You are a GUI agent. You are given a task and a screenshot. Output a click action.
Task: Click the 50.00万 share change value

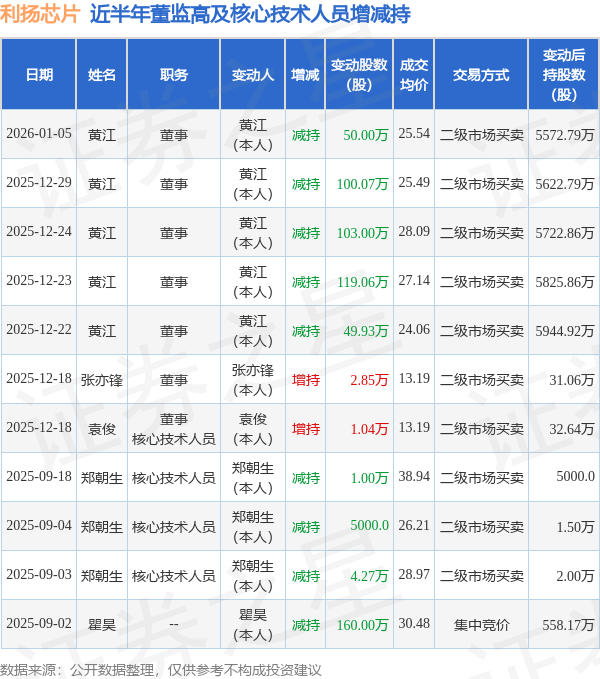pyautogui.click(x=366, y=135)
